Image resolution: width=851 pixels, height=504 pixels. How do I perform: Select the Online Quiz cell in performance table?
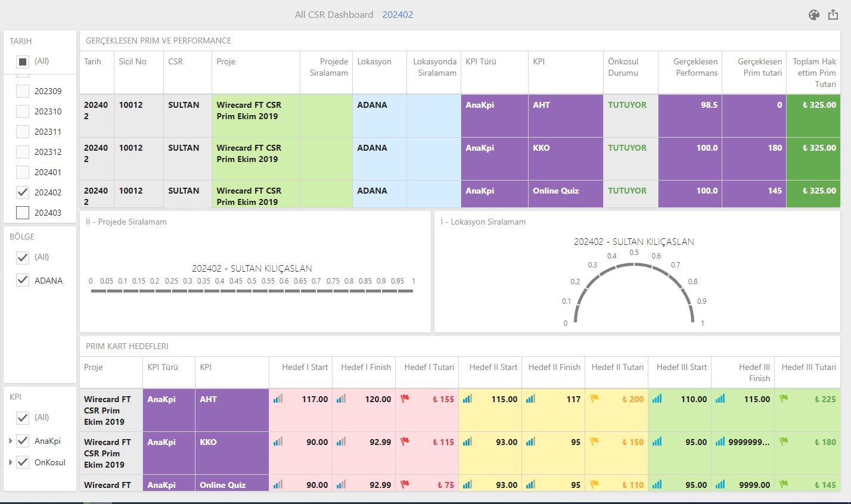point(566,194)
